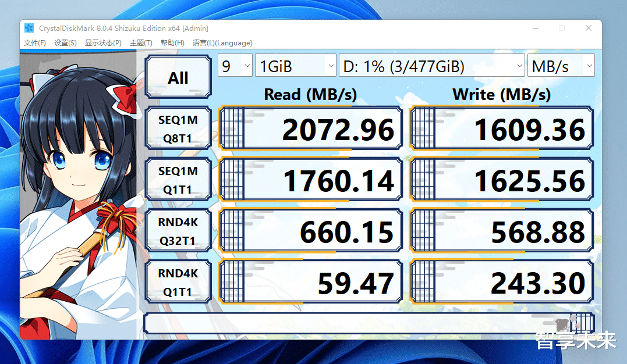Click RND4K Q32T1 write result 568.88
Viewport: 627px width, 364px height.
coord(501,230)
